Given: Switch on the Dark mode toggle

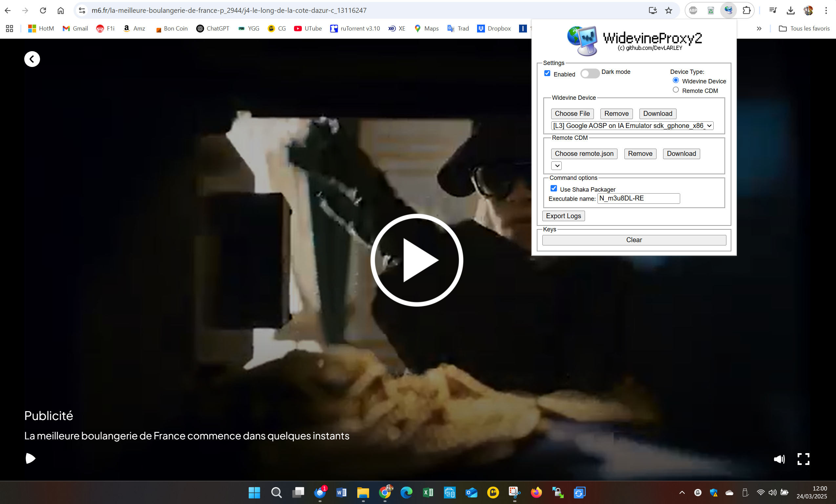Looking at the screenshot, I should tap(590, 73).
